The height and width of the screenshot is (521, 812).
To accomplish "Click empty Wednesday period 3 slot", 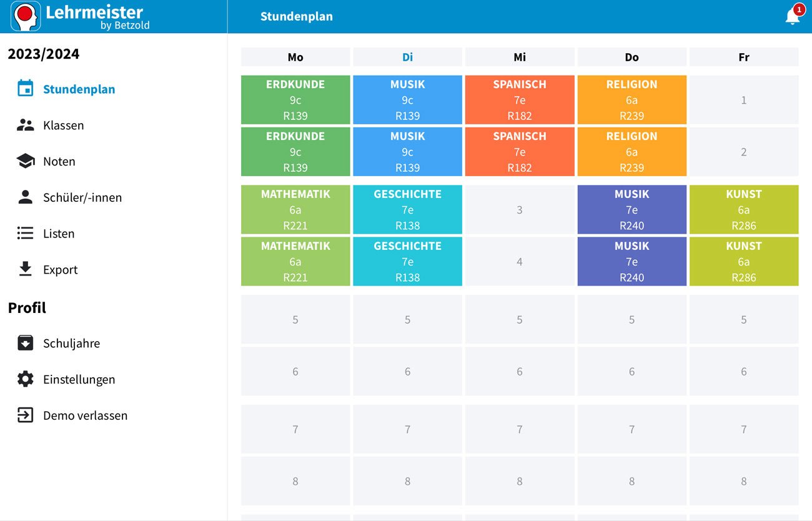I will point(520,210).
